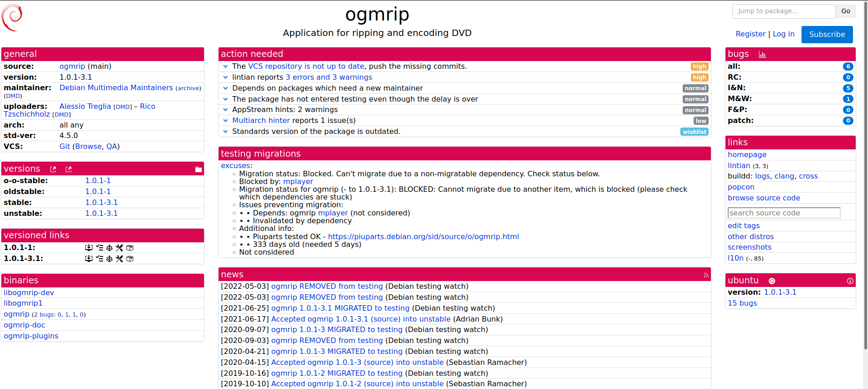The image size is (868, 389).
Task: Expand the AppStream hints warnings item
Action: click(225, 110)
